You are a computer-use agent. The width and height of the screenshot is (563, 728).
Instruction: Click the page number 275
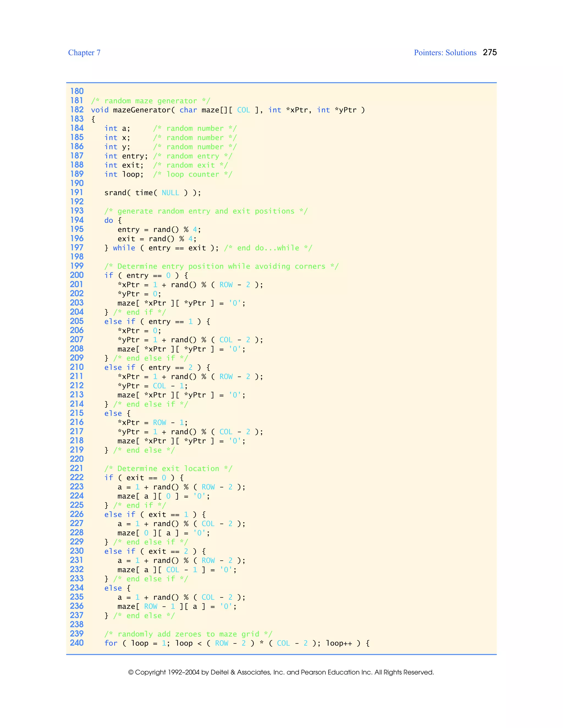[x=490, y=52]
